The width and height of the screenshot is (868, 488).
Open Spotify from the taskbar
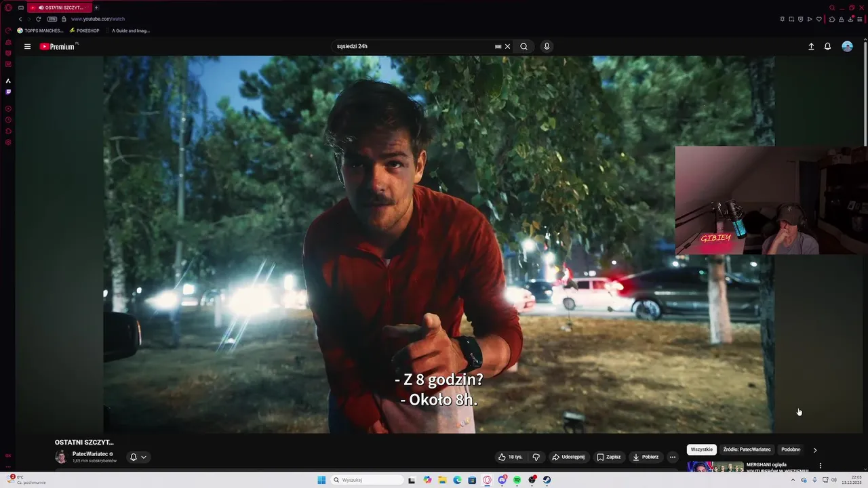click(517, 480)
